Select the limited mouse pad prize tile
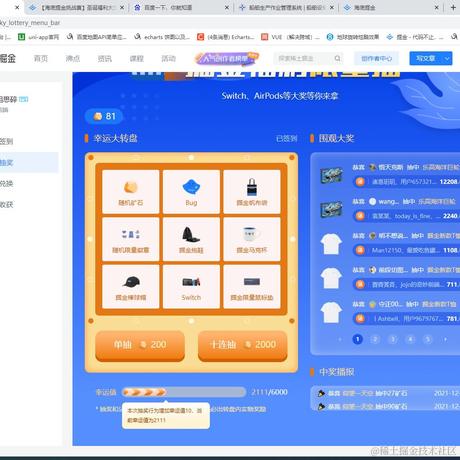 click(x=252, y=287)
